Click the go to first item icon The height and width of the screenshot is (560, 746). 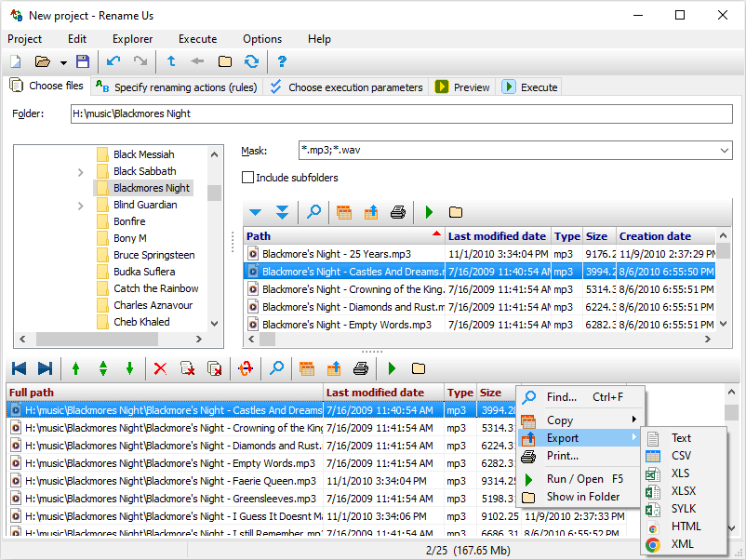19,368
